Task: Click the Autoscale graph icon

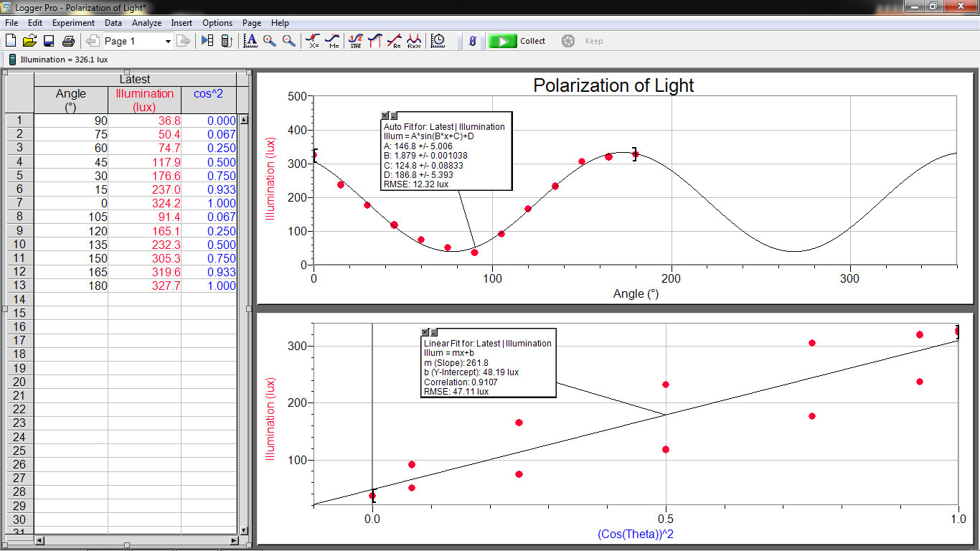Action: coord(250,41)
